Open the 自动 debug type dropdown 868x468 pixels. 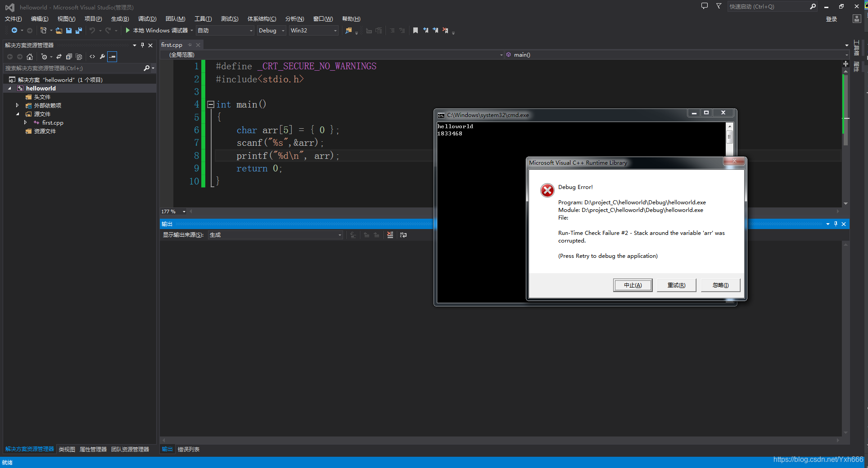point(225,31)
